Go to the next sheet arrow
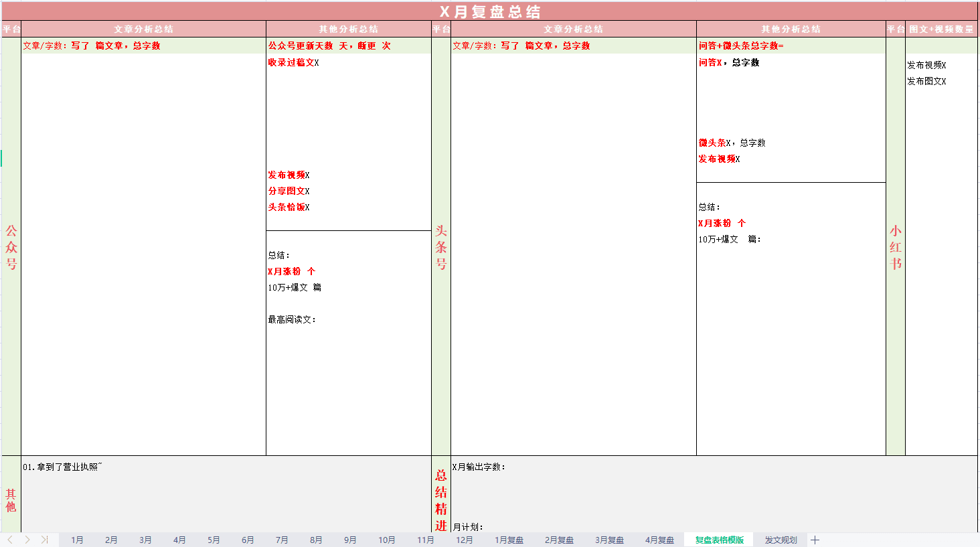The height and width of the screenshot is (547, 980). point(27,540)
